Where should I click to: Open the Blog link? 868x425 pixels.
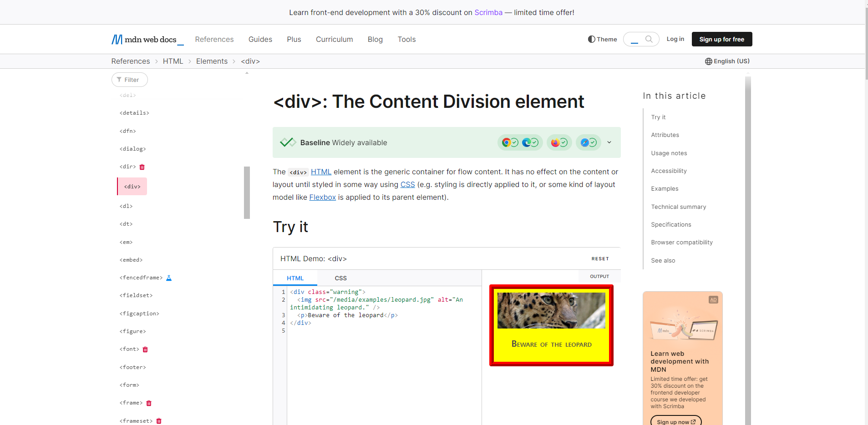[375, 40]
